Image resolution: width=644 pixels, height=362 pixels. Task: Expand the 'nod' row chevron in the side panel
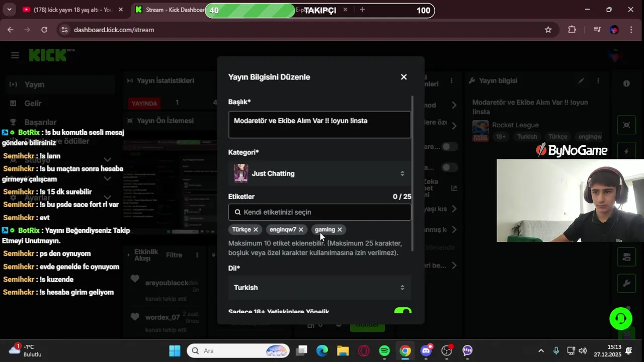click(454, 105)
